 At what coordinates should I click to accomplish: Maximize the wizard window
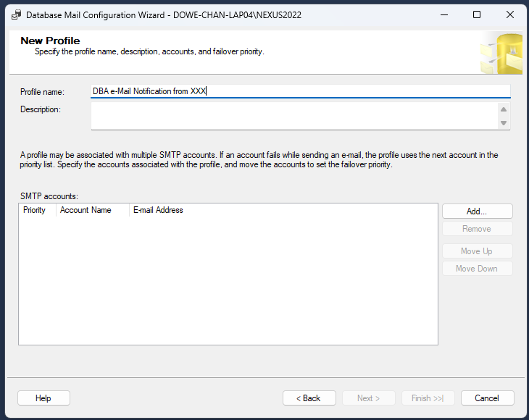tap(477, 14)
